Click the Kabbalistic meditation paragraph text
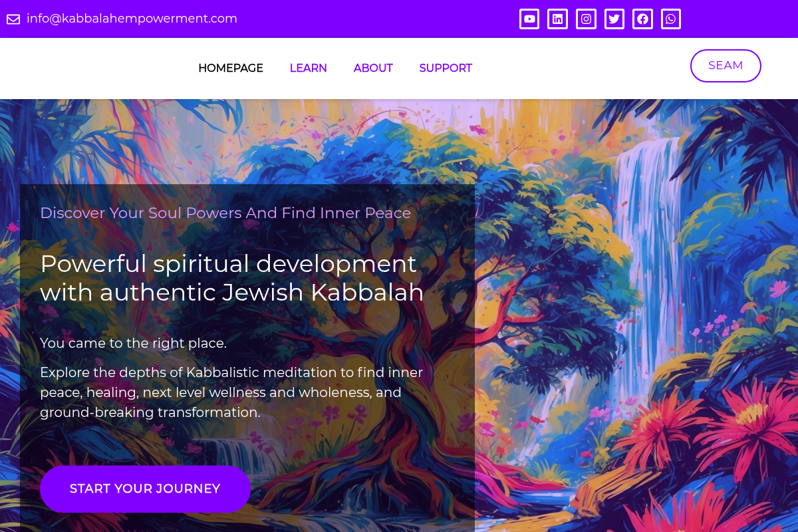The image size is (798, 532). 231,392
